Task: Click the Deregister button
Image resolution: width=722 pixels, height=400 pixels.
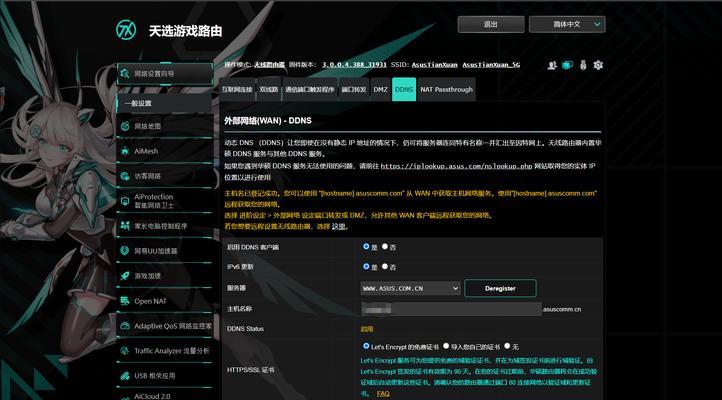Action: 500,288
